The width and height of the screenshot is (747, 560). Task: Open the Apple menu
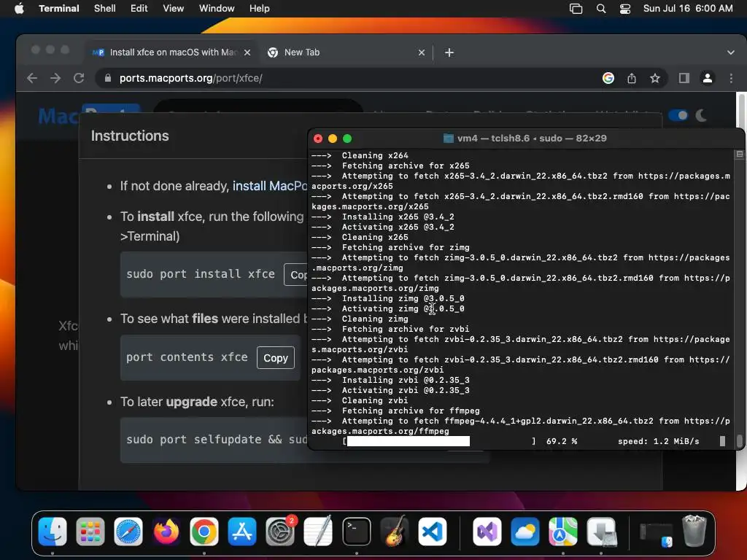tap(19, 9)
